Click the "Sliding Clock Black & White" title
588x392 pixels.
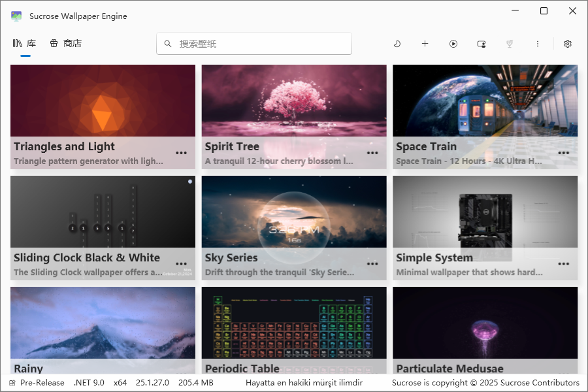pos(87,257)
